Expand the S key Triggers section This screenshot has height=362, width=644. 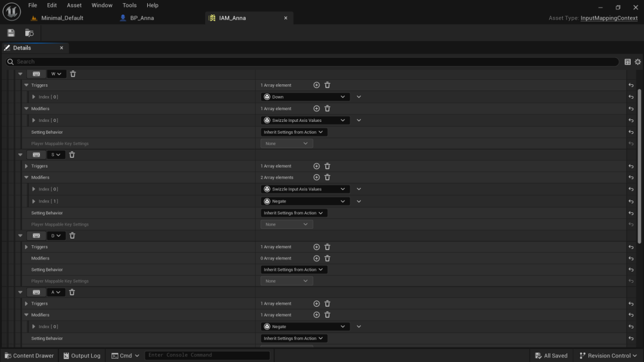26,166
